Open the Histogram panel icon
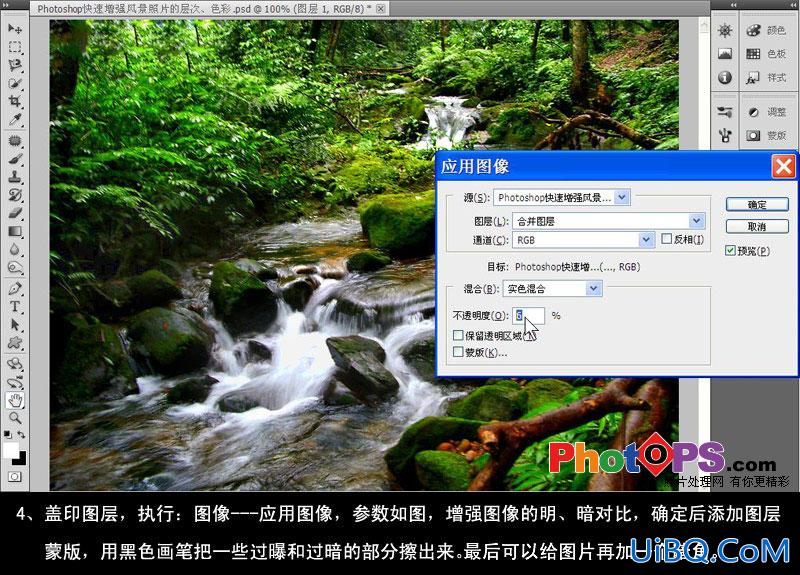 [724, 54]
